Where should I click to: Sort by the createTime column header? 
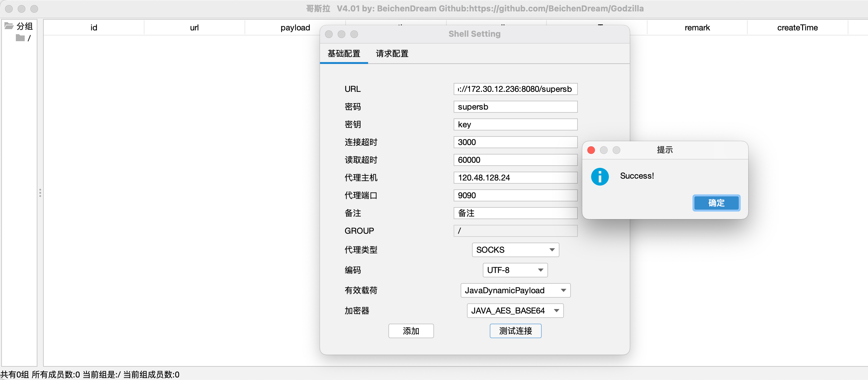[x=797, y=28]
